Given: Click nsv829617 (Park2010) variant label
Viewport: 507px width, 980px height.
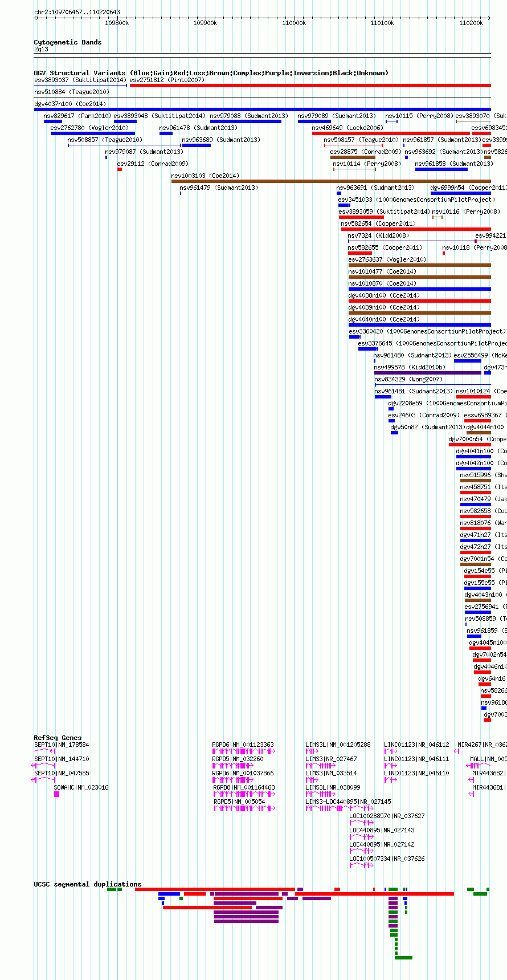Looking at the screenshot, I should (77, 116).
